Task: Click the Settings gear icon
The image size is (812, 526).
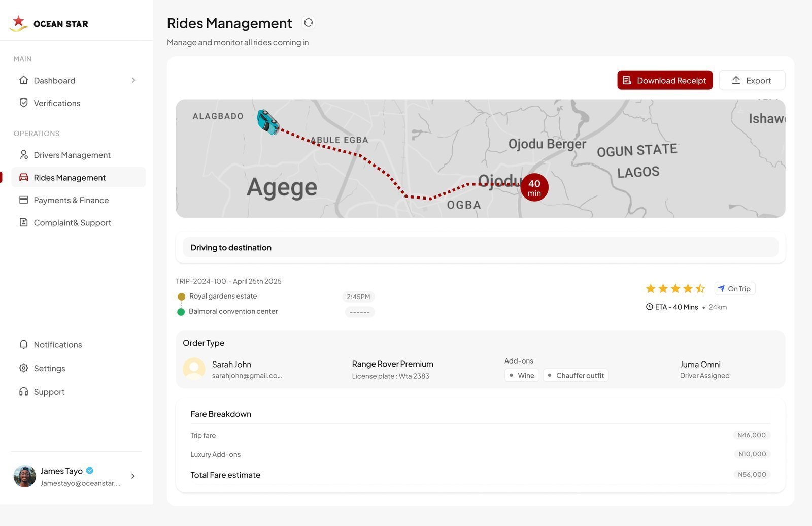Action: point(23,368)
